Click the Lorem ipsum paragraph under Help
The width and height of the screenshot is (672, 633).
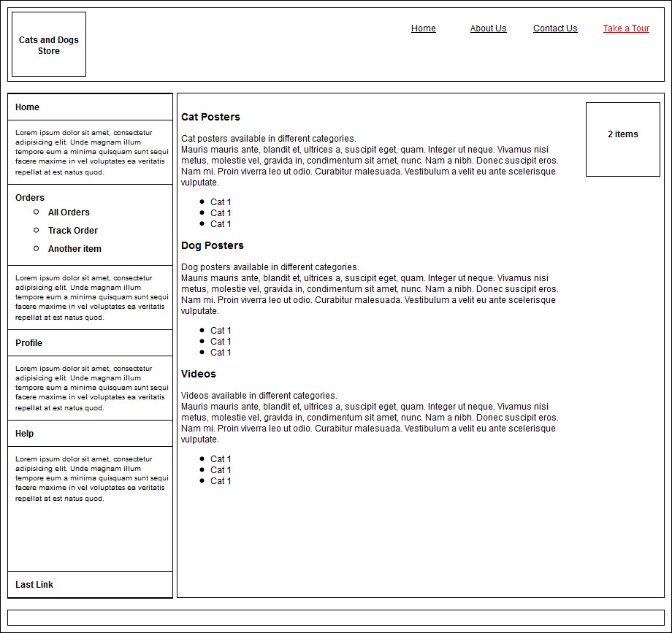click(92, 478)
